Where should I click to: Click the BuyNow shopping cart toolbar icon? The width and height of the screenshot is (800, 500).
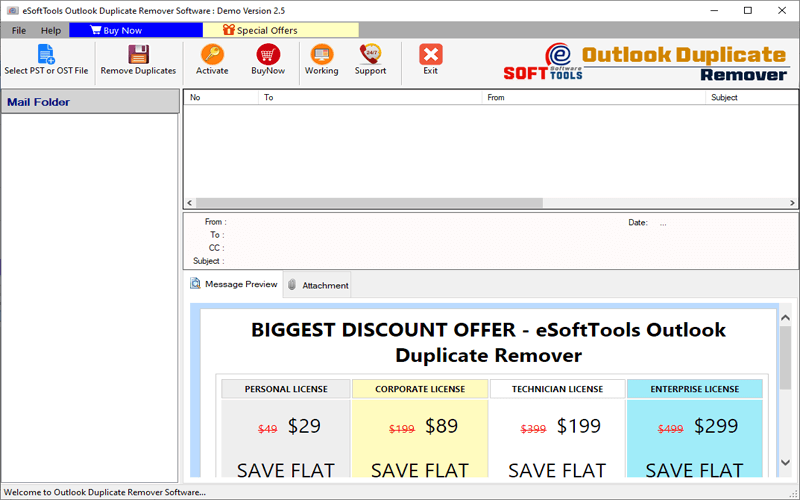[x=268, y=54]
